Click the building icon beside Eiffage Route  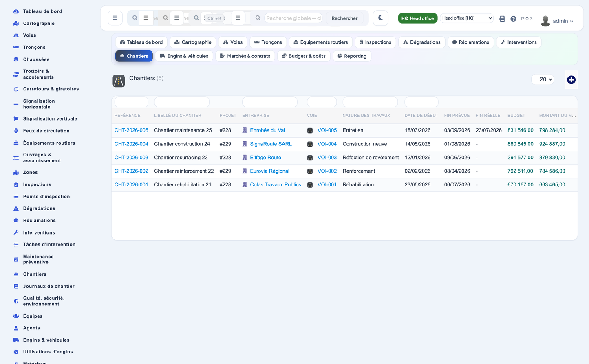(x=245, y=158)
